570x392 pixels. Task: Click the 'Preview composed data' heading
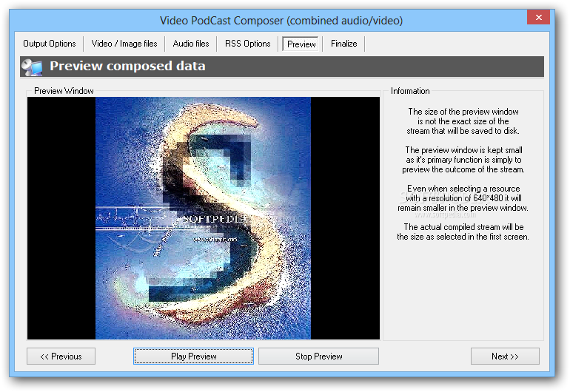click(x=127, y=66)
